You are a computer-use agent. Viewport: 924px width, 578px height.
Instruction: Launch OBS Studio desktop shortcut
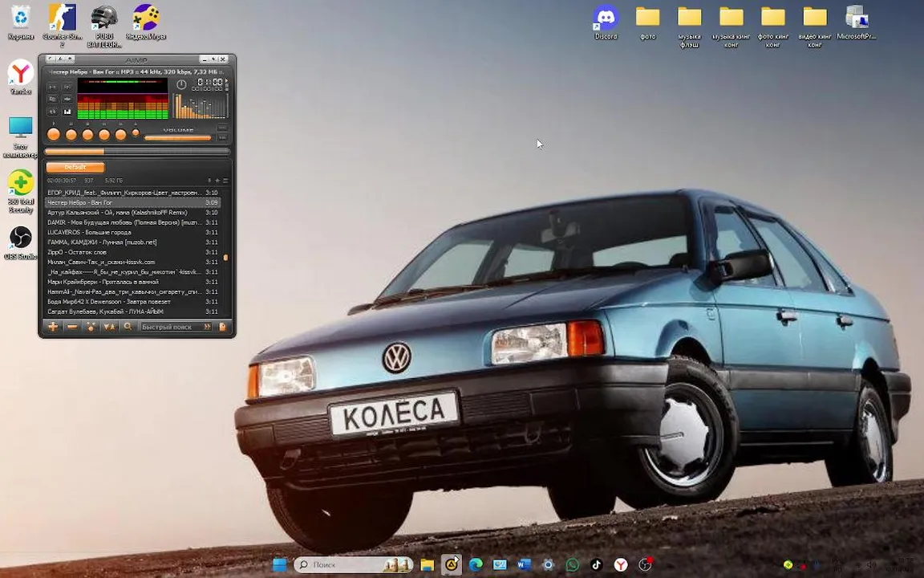(21, 243)
